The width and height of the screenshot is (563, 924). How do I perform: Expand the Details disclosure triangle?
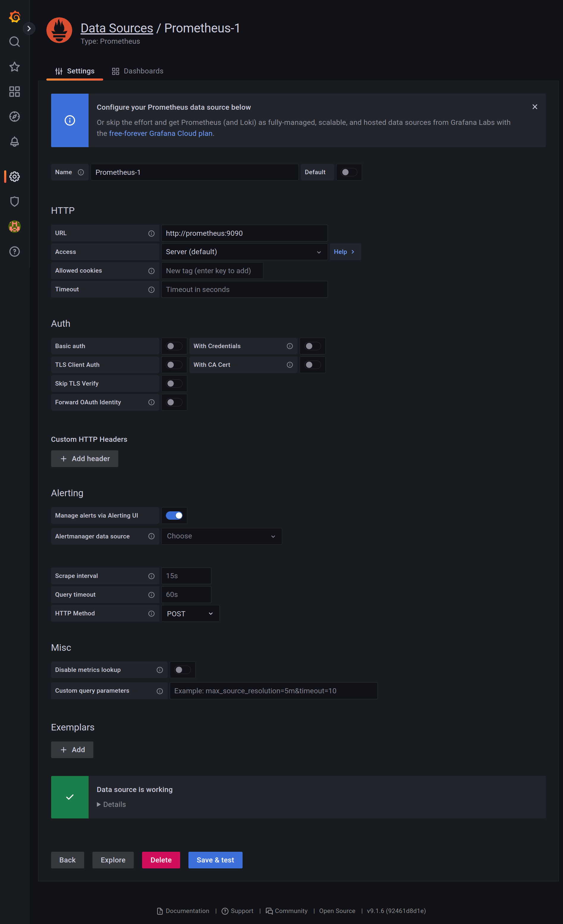pos(99,804)
